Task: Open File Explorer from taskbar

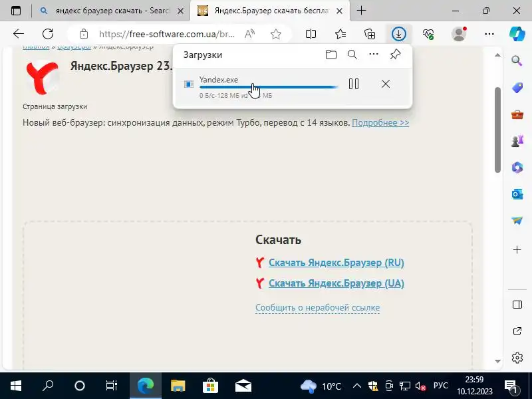Action: point(178,386)
